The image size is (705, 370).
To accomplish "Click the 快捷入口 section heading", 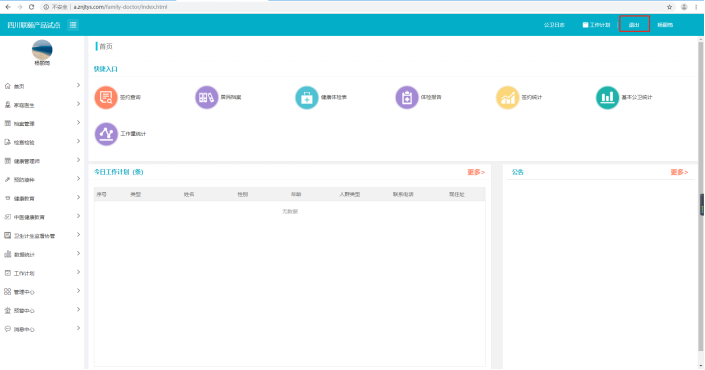I will point(106,69).
